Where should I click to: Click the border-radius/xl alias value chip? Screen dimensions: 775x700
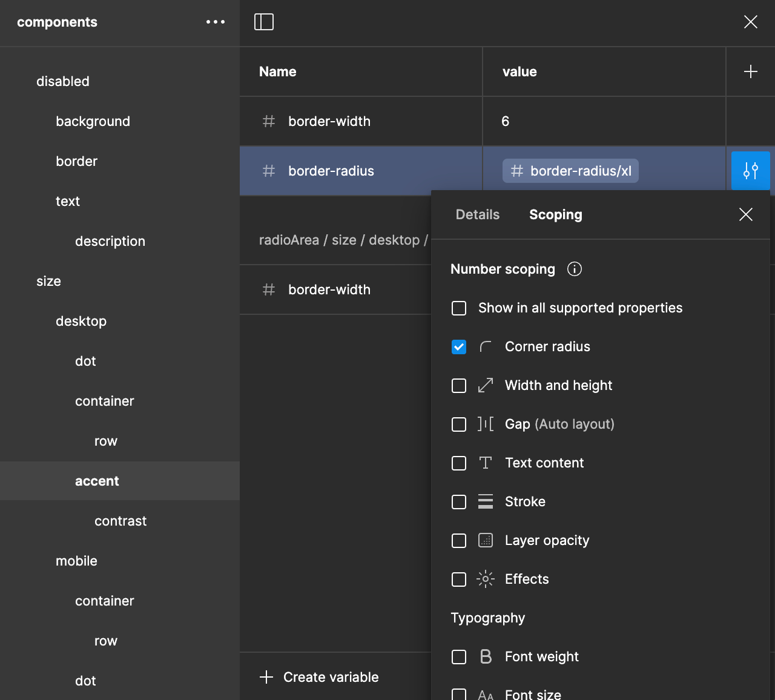click(x=570, y=171)
